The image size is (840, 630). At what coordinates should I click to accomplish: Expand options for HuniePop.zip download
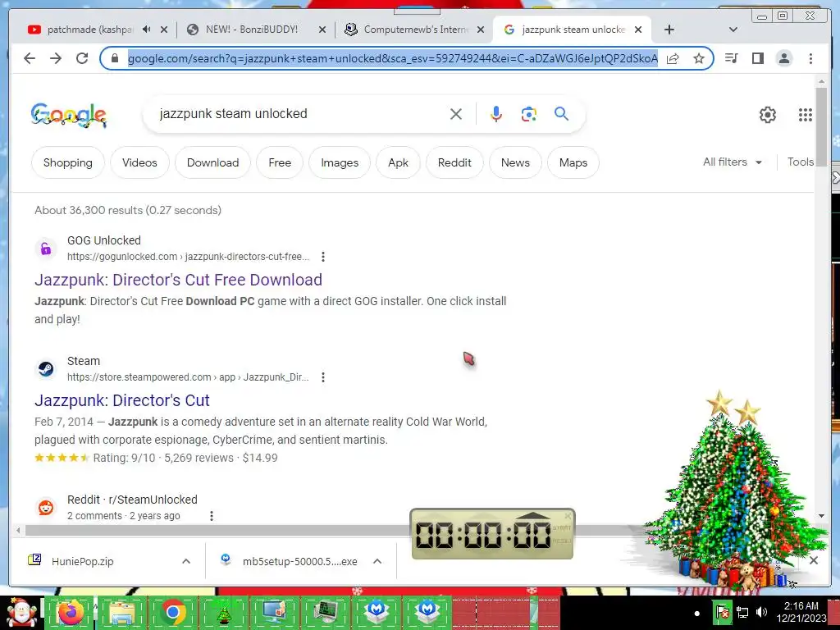click(186, 561)
